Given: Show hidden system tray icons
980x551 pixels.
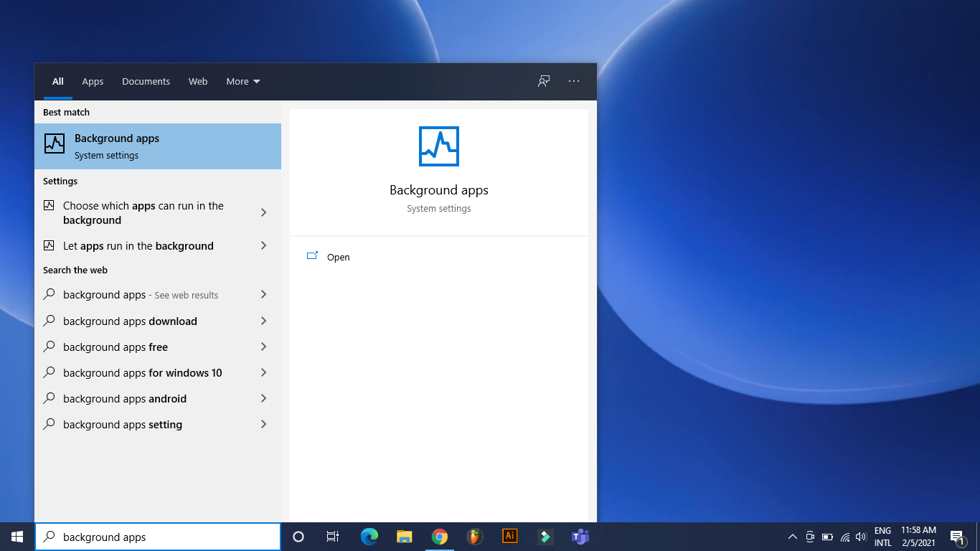Looking at the screenshot, I should click(x=793, y=537).
